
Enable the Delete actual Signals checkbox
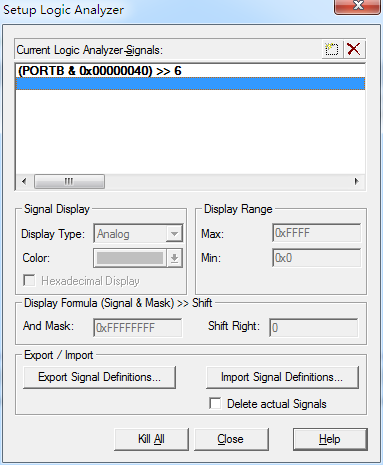coord(215,403)
